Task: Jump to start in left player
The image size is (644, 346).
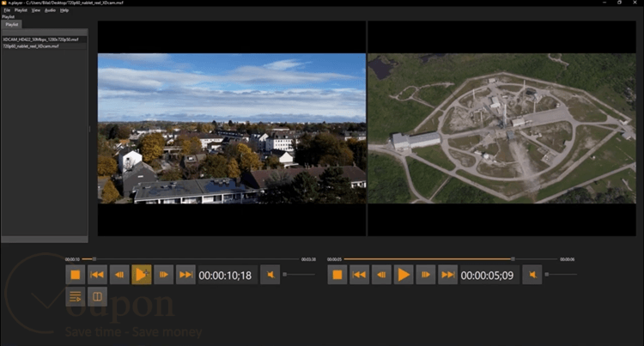Action: pos(97,275)
